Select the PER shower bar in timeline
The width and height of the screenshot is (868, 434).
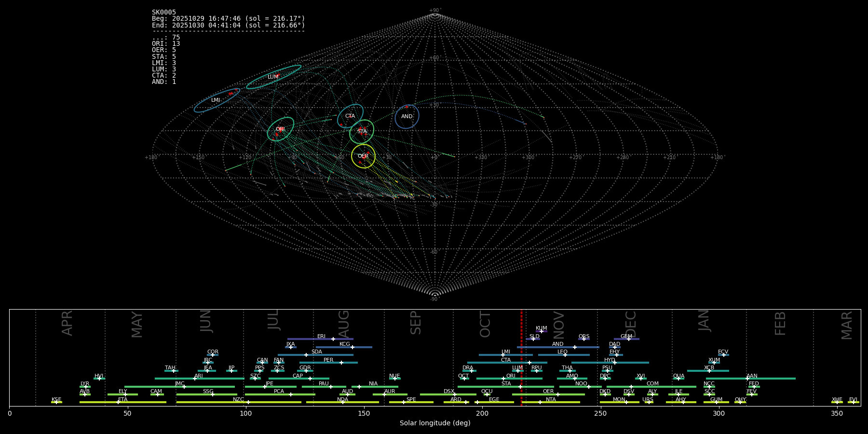click(328, 363)
